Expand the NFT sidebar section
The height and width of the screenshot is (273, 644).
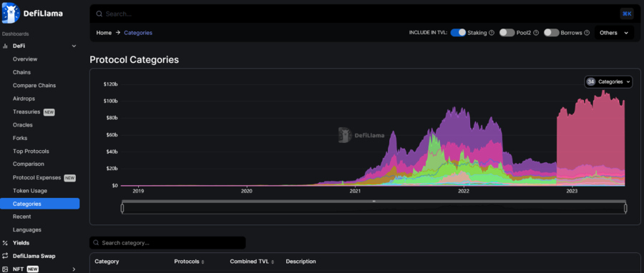click(x=74, y=269)
